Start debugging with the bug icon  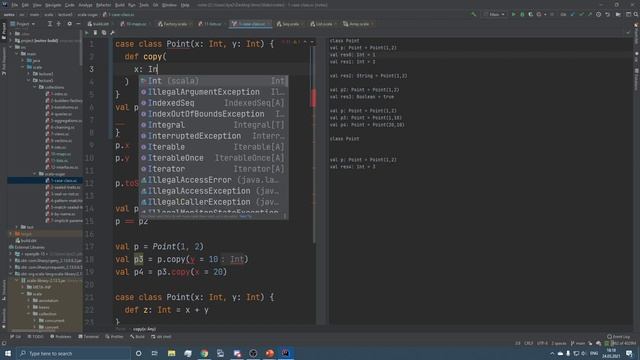(522, 14)
